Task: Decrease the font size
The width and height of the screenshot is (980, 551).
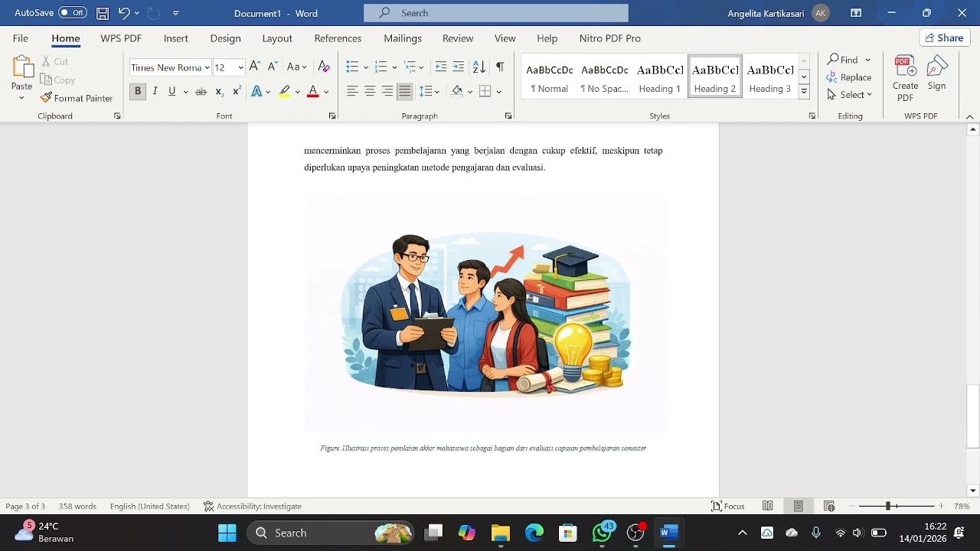Action: [x=273, y=67]
